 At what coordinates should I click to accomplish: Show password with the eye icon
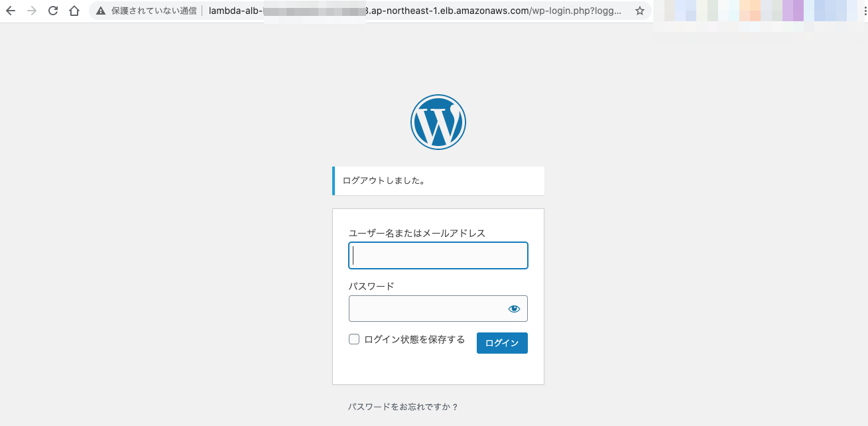[514, 309]
